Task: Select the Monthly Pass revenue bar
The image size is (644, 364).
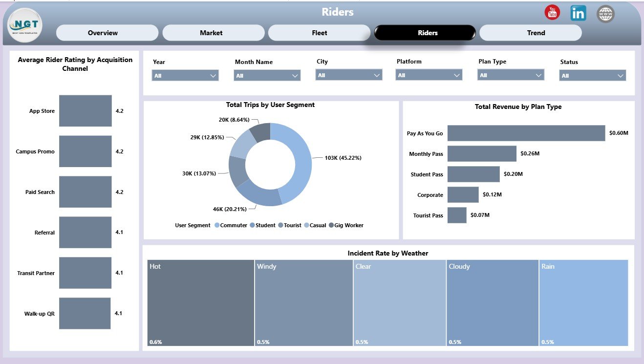Action: click(x=482, y=153)
